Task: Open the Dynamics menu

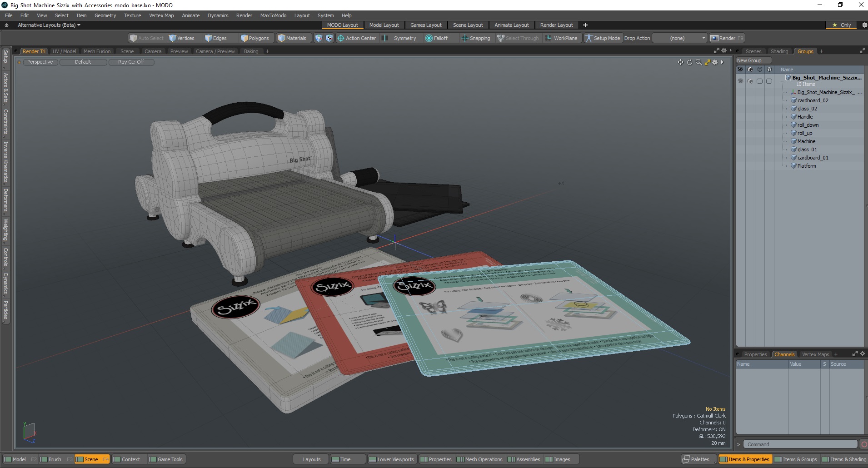Action: point(218,15)
